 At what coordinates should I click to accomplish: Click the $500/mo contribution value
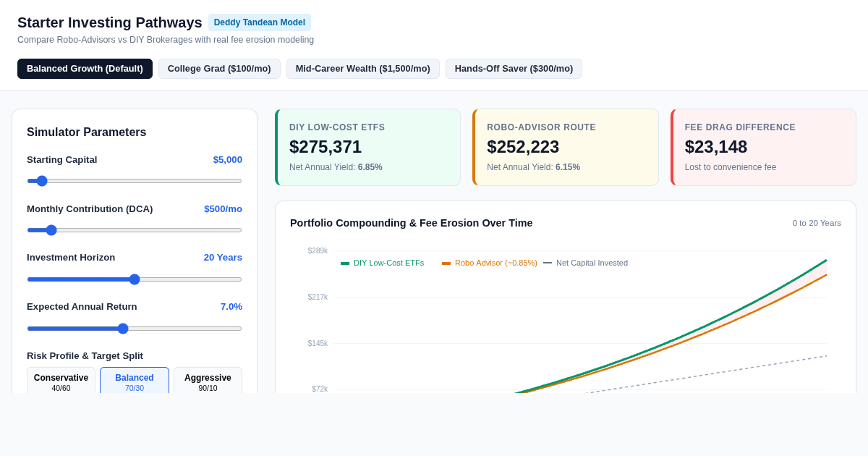click(x=223, y=209)
